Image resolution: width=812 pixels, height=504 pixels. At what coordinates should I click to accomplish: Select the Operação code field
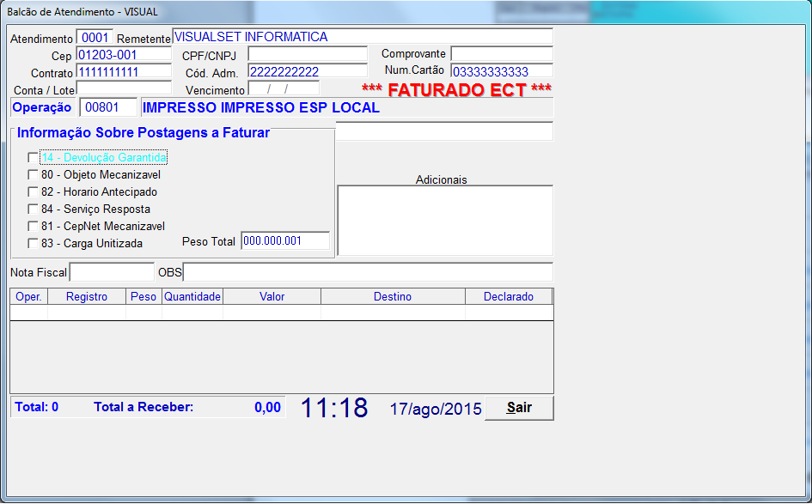click(x=107, y=108)
